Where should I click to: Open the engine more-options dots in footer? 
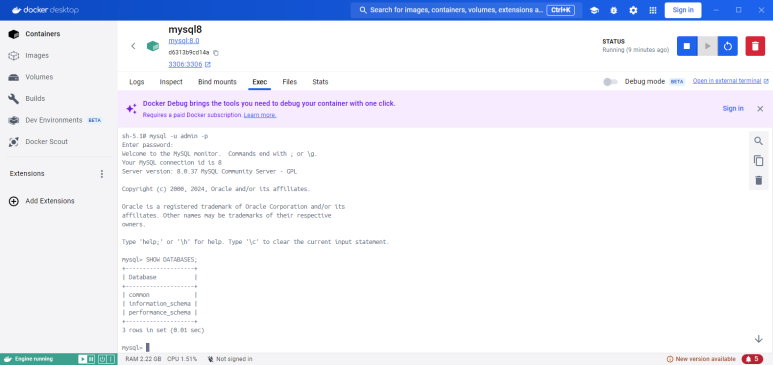click(x=110, y=359)
